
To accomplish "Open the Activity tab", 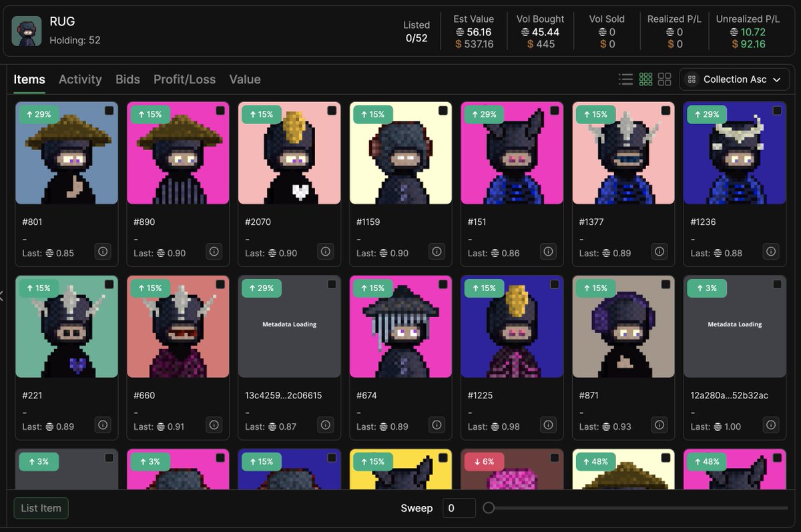I will 80,79.
